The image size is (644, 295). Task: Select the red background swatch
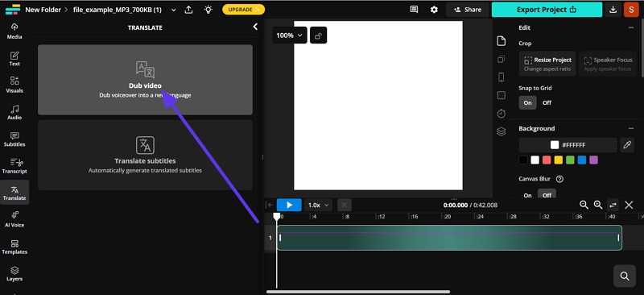tap(547, 160)
